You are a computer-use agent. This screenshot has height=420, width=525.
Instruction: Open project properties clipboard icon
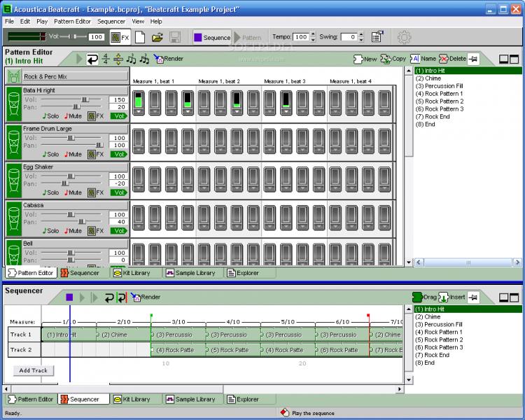(377, 36)
